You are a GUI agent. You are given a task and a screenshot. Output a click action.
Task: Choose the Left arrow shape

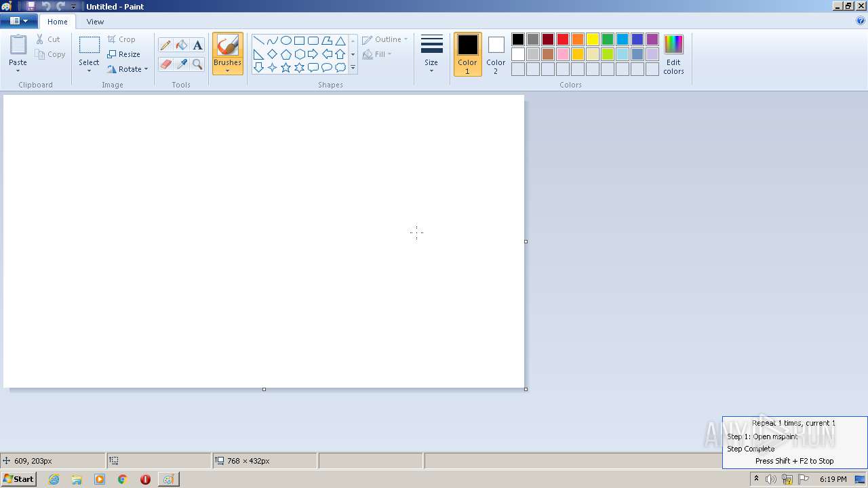[326, 54]
